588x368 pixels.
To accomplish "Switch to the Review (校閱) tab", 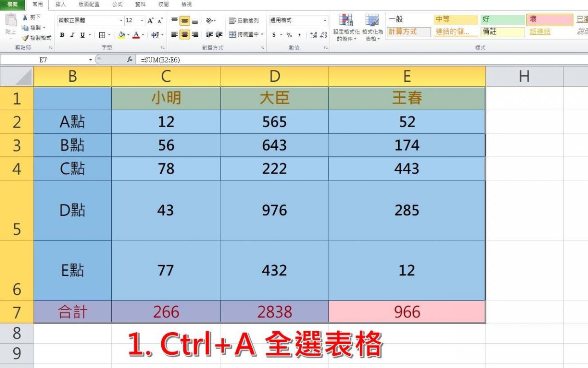I will point(164,4).
